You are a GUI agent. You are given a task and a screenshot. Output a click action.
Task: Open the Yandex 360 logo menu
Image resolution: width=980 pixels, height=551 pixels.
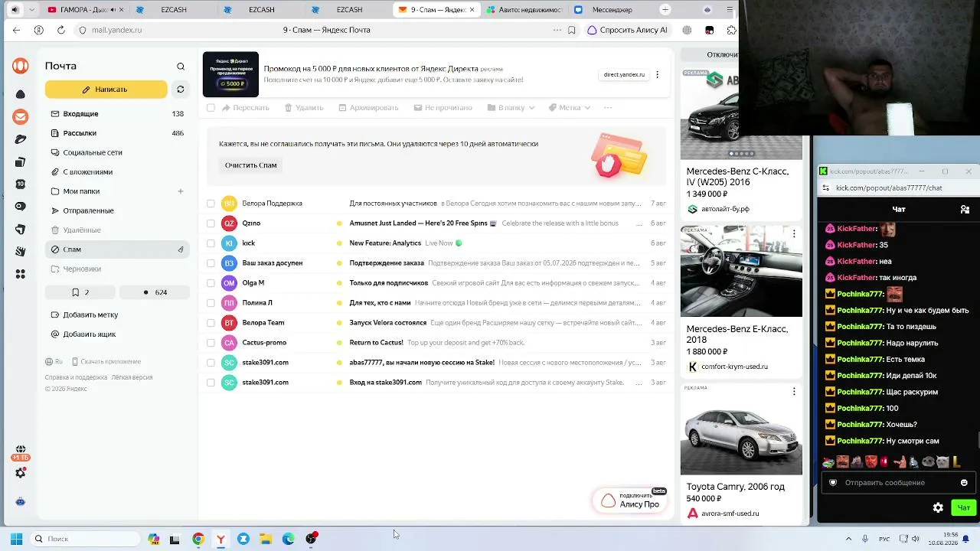click(x=21, y=66)
